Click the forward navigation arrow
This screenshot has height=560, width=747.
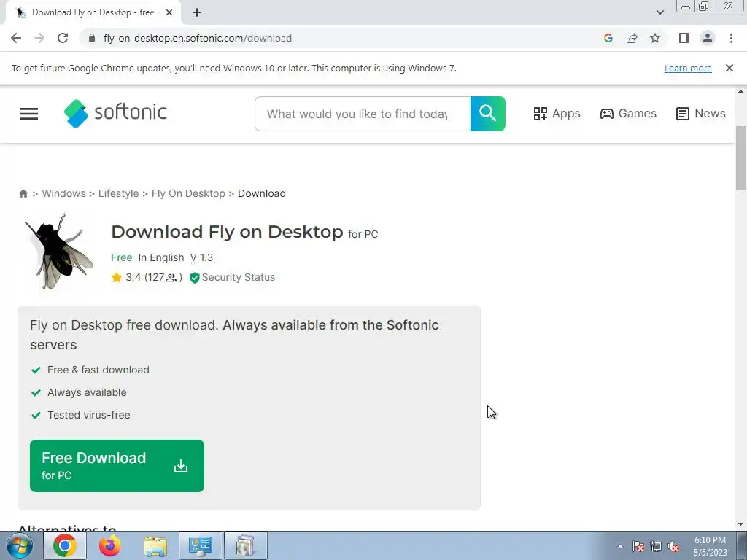pyautogui.click(x=39, y=38)
